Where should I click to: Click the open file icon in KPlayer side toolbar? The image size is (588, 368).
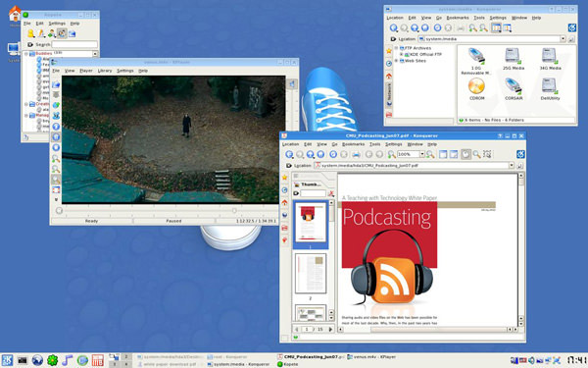pyautogui.click(x=56, y=84)
